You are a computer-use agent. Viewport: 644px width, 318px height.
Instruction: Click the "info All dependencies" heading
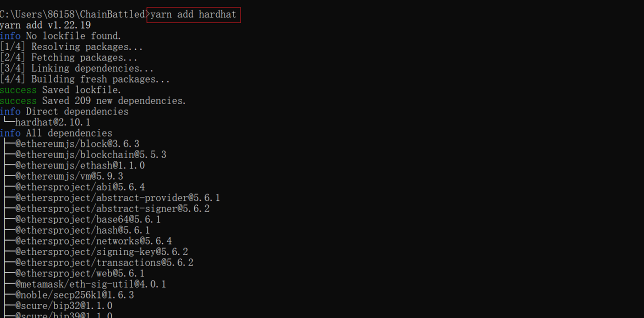[56, 133]
